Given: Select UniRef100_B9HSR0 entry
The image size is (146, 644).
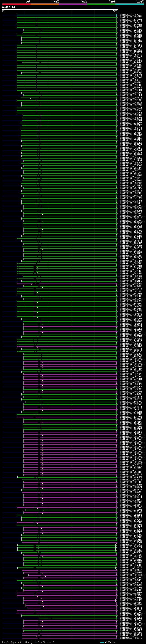Looking at the screenshot, I should pyautogui.click(x=131, y=82).
